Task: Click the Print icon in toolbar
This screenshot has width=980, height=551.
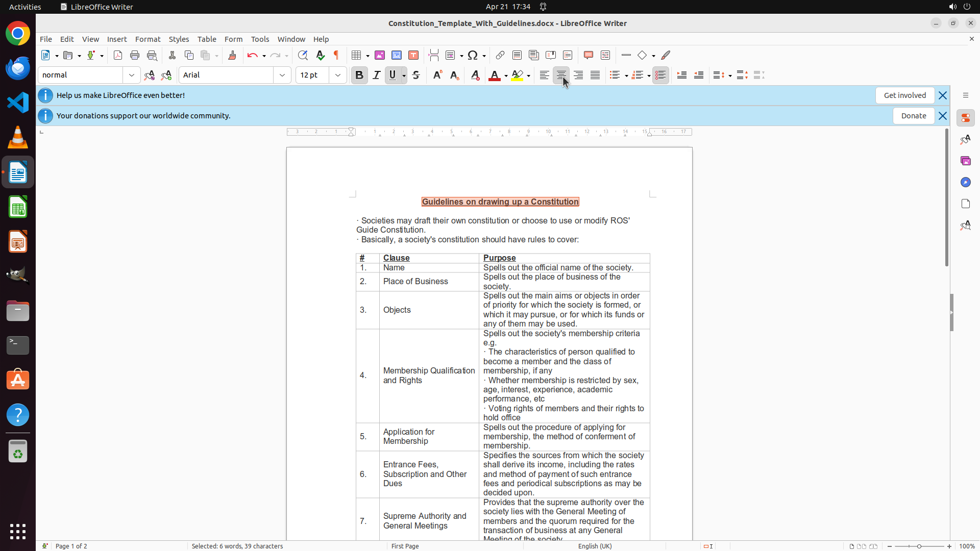Action: 135,55
